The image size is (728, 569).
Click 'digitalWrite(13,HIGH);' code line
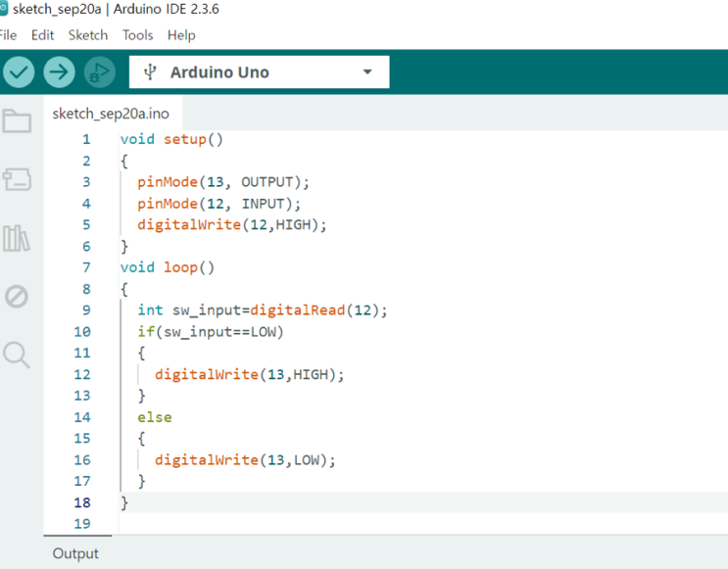[x=250, y=374]
